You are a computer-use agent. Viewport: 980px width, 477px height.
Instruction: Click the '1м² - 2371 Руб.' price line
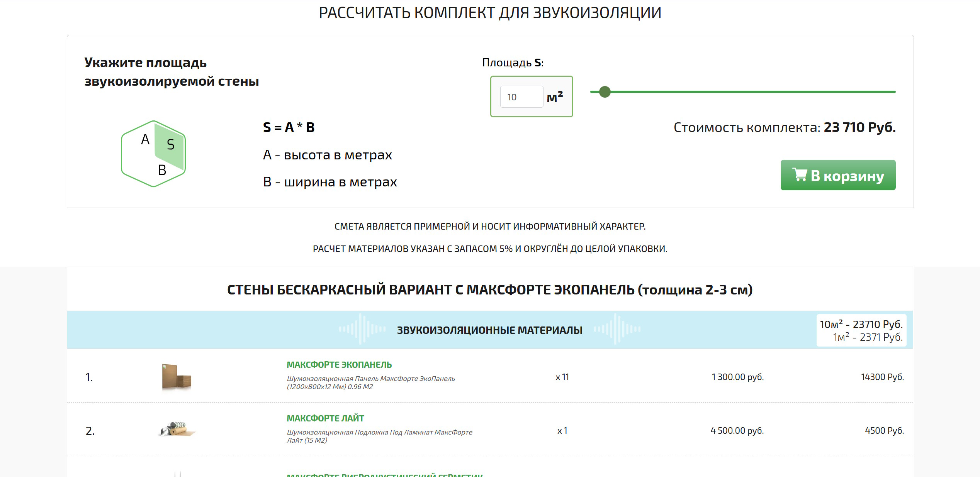(868, 337)
